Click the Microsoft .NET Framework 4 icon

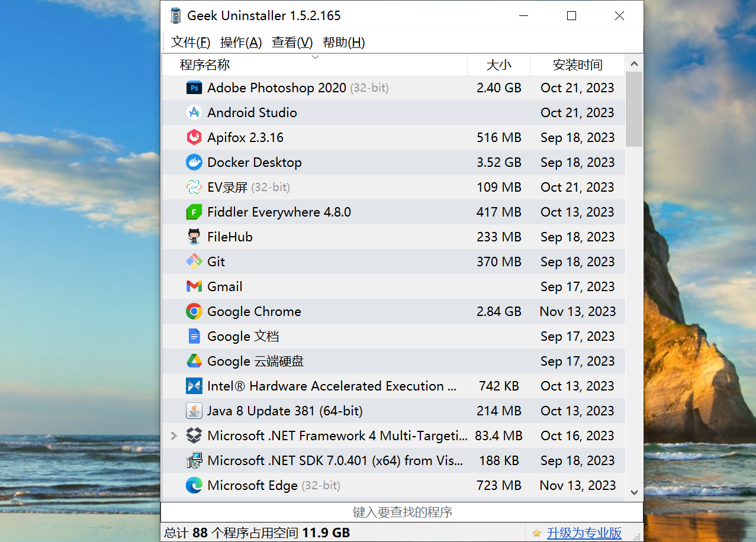[194, 435]
